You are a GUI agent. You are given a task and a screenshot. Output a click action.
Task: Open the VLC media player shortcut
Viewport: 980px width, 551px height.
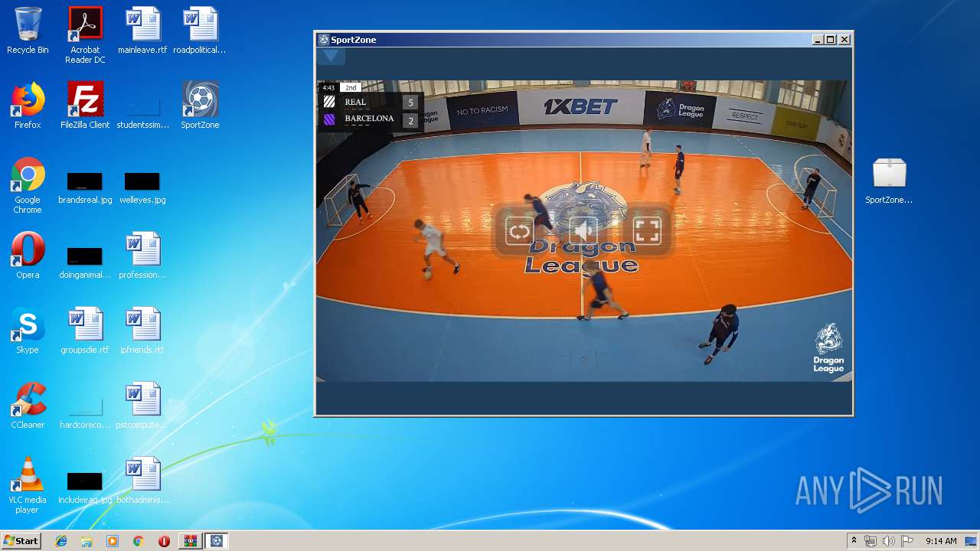(28, 485)
